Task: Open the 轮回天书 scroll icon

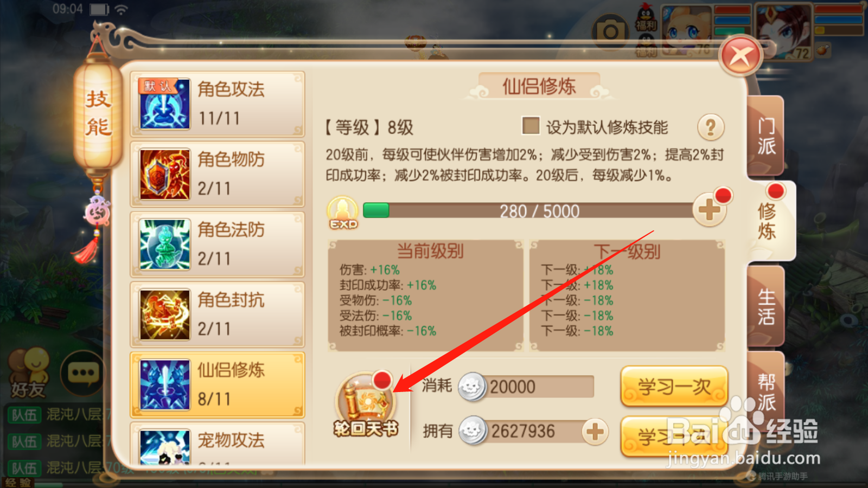Action: [x=366, y=405]
